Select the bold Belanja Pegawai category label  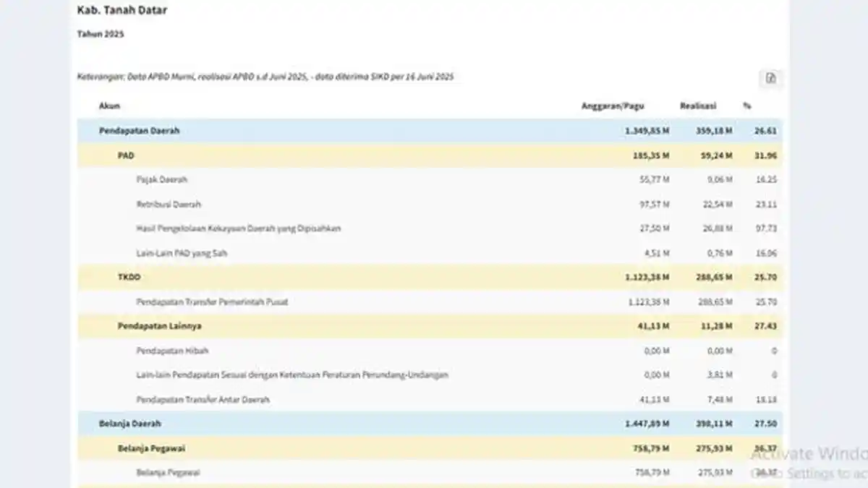point(152,448)
